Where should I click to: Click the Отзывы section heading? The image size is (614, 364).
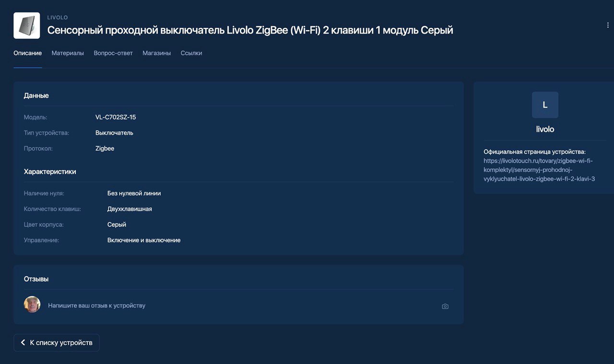[36, 279]
